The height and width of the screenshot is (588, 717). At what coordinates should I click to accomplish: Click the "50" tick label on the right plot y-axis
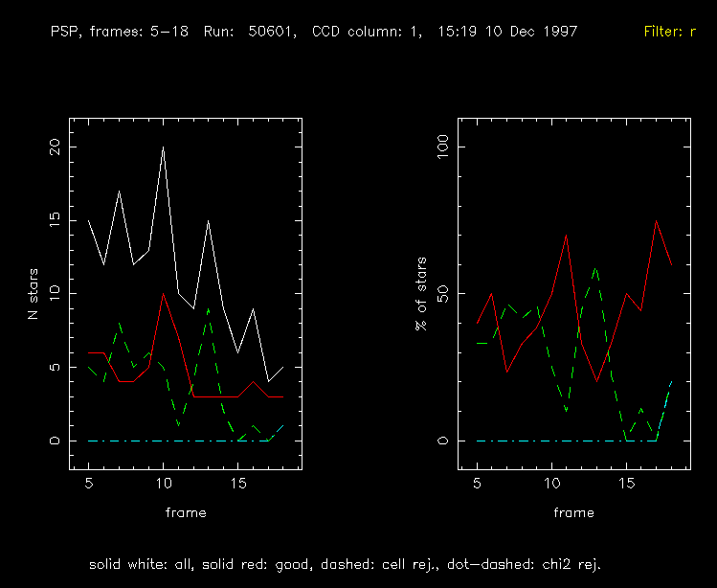tap(443, 294)
